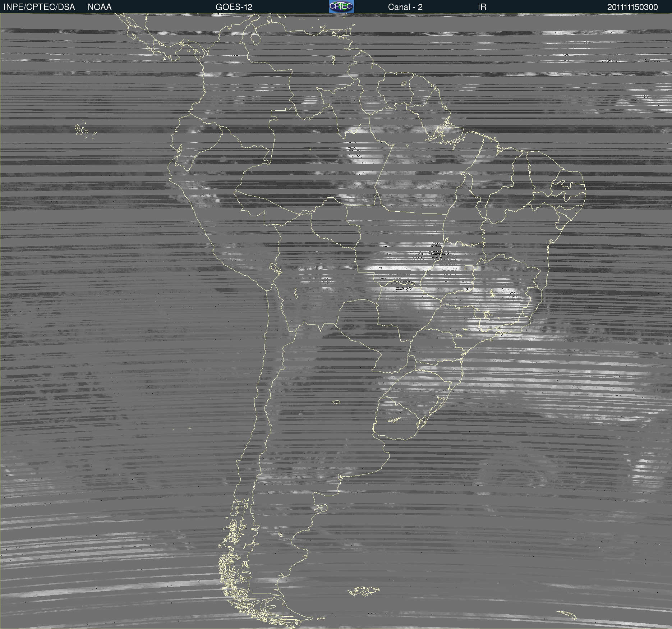672x629 pixels.
Task: Click the IR label in header
Action: (x=482, y=7)
